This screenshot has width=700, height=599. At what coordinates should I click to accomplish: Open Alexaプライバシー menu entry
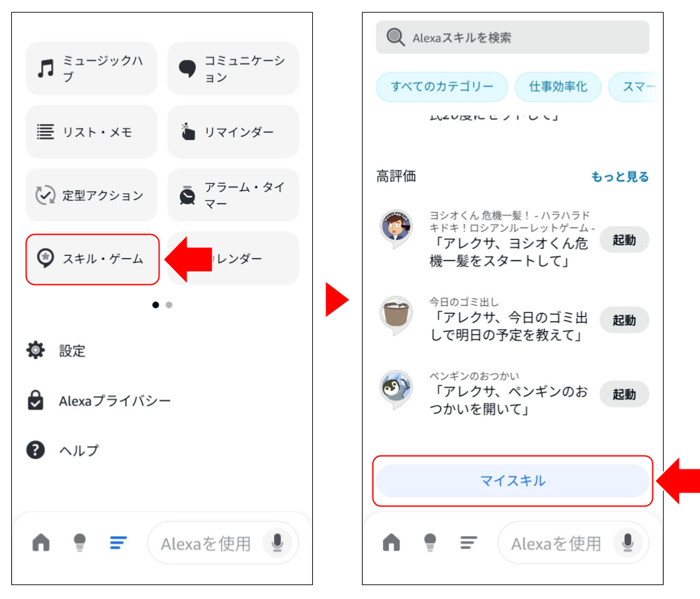pyautogui.click(x=114, y=401)
